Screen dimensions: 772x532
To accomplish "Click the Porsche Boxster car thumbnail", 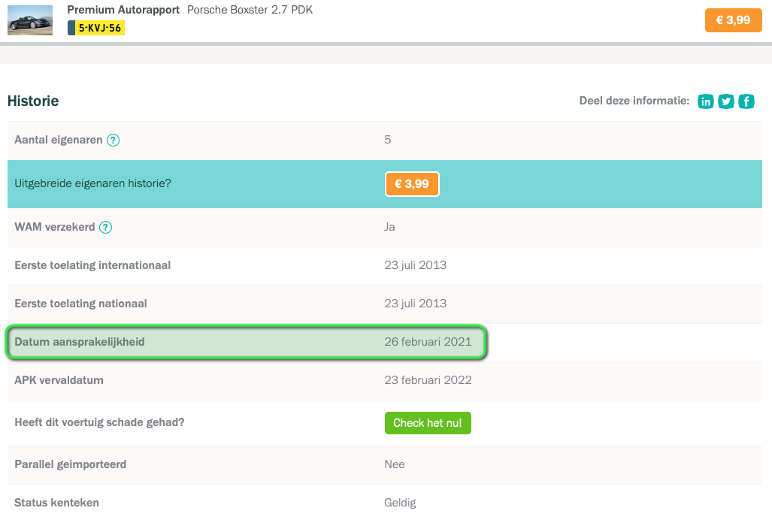I will (x=30, y=20).
